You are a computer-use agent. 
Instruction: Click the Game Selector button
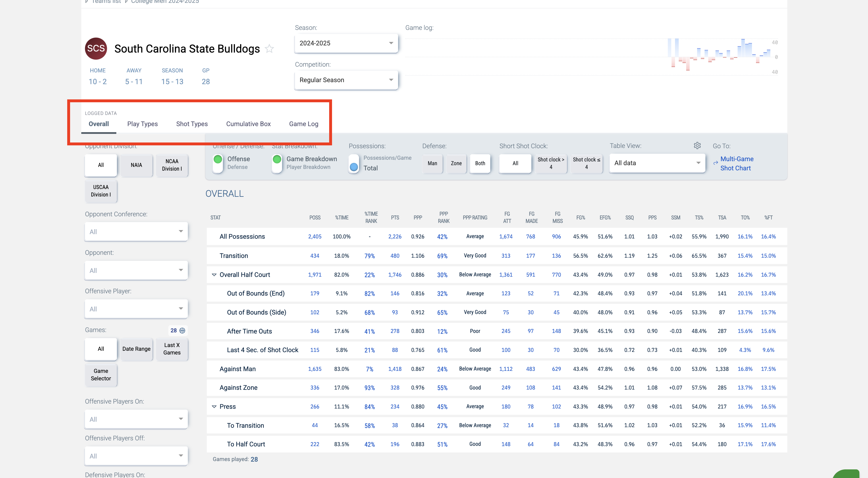coord(101,375)
